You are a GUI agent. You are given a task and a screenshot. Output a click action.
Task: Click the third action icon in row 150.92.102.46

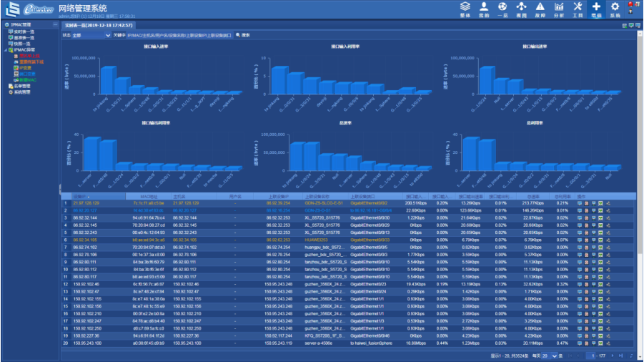(593, 284)
